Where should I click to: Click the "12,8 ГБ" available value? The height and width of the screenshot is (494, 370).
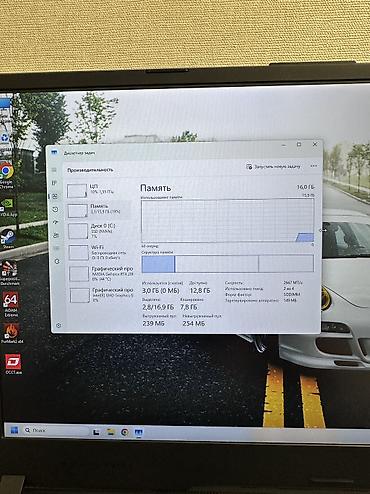(x=200, y=291)
